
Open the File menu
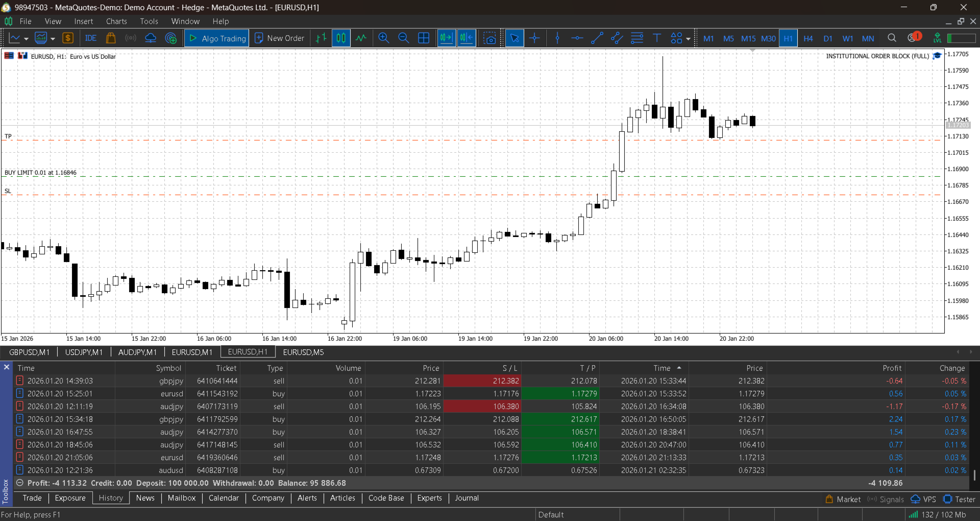point(26,21)
